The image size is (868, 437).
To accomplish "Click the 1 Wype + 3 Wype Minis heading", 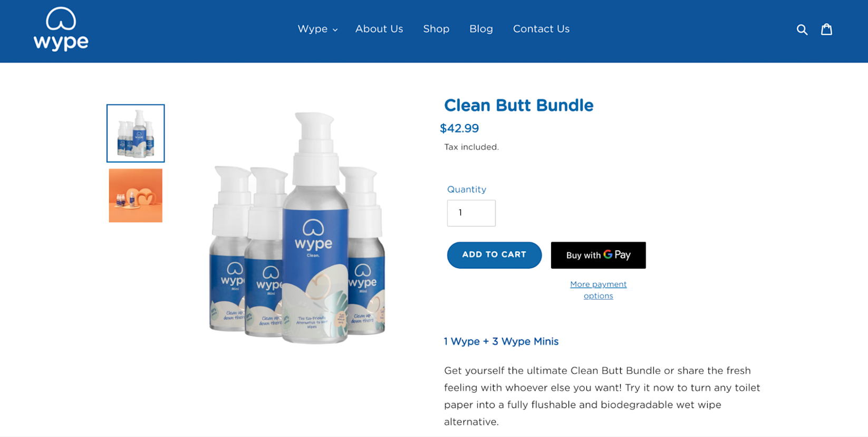I will pyautogui.click(x=501, y=341).
